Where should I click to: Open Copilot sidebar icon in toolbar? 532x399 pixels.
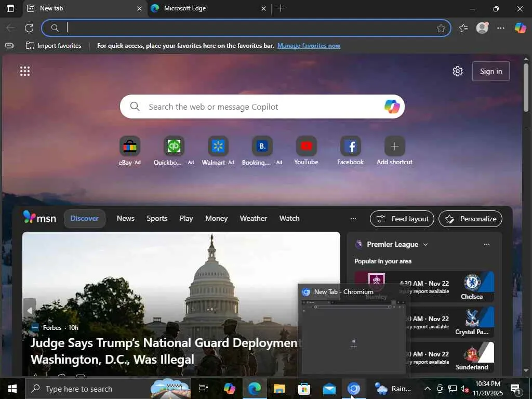(x=520, y=28)
